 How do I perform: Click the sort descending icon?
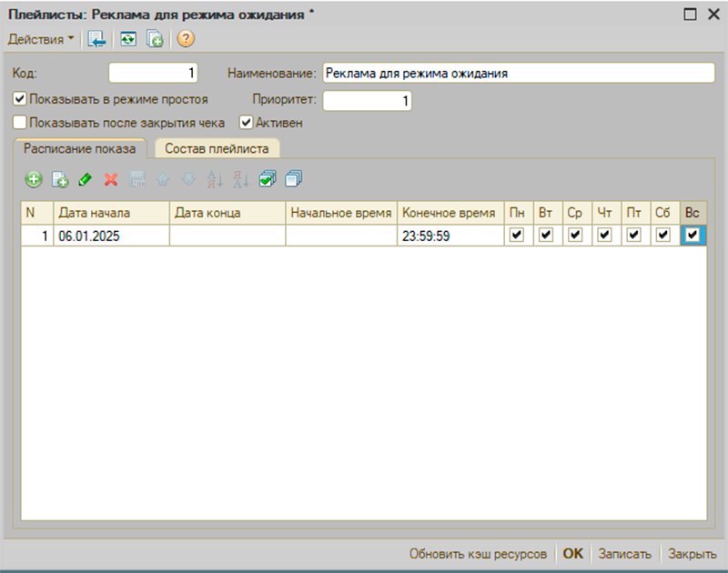tap(241, 179)
